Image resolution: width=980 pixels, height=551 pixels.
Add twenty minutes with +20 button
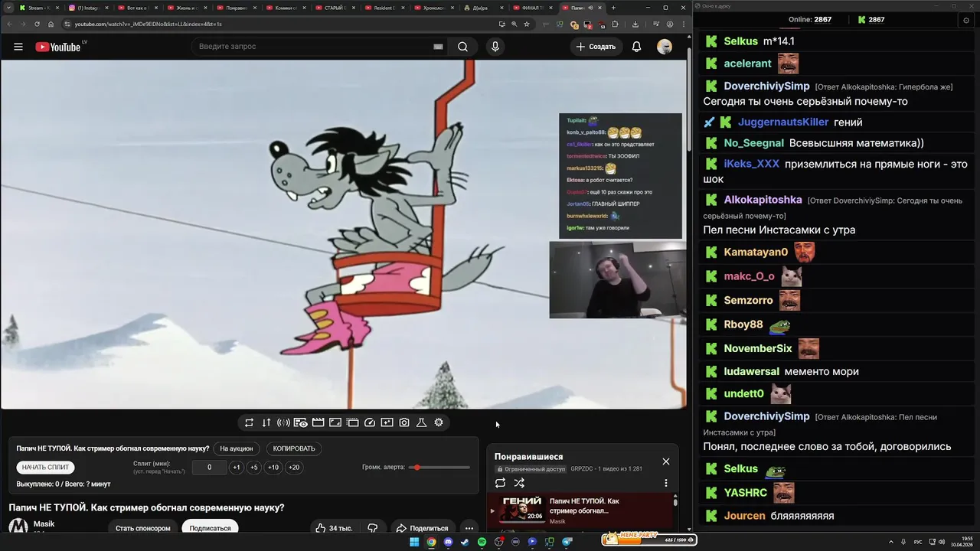pos(294,467)
